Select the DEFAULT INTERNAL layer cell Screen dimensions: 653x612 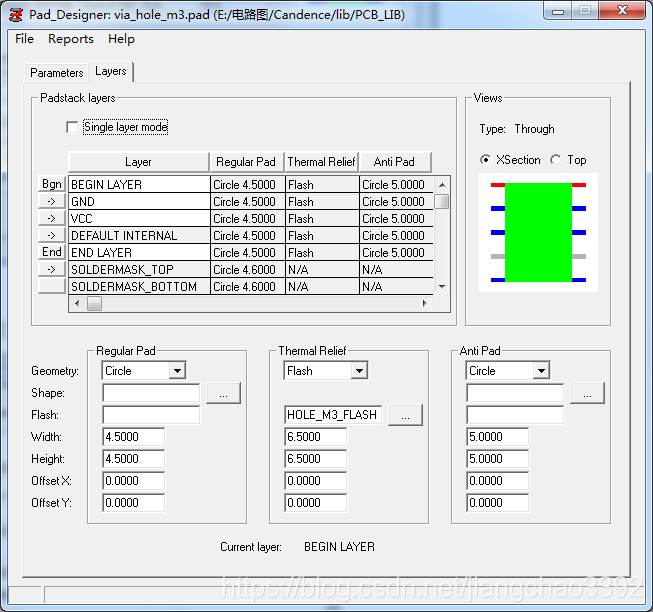(x=140, y=236)
